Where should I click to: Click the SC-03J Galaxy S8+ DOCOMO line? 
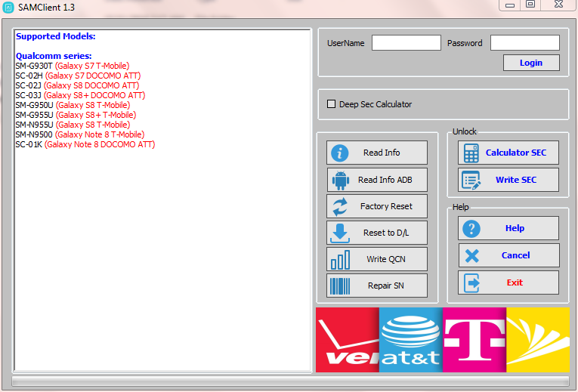(x=80, y=95)
